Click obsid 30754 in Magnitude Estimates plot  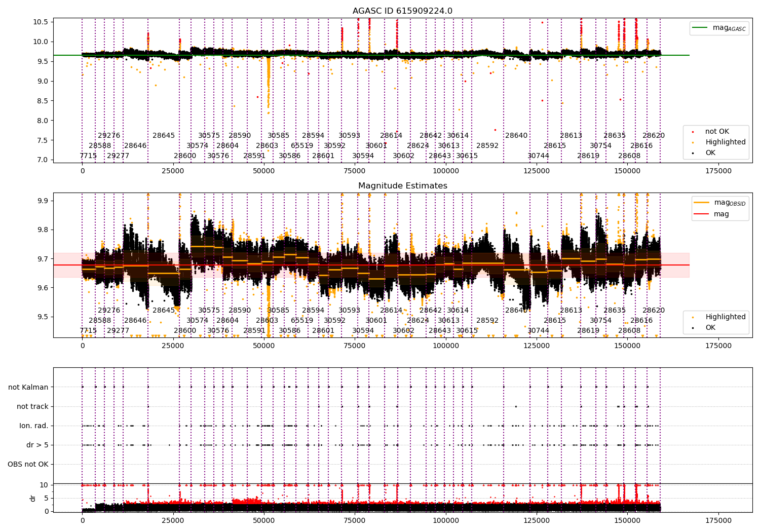(601, 321)
